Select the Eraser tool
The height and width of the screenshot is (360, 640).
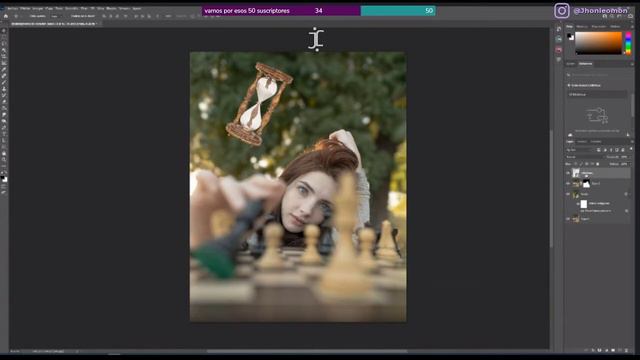coord(4,102)
